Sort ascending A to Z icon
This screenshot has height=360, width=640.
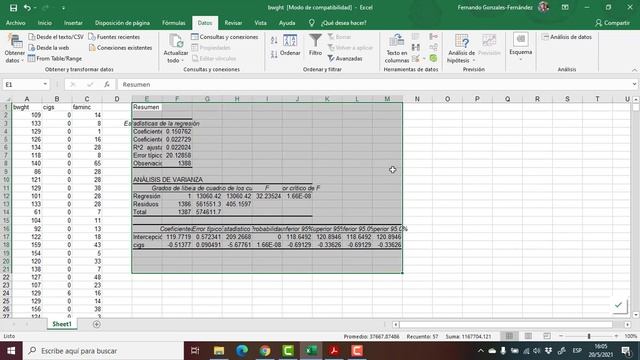click(x=274, y=40)
